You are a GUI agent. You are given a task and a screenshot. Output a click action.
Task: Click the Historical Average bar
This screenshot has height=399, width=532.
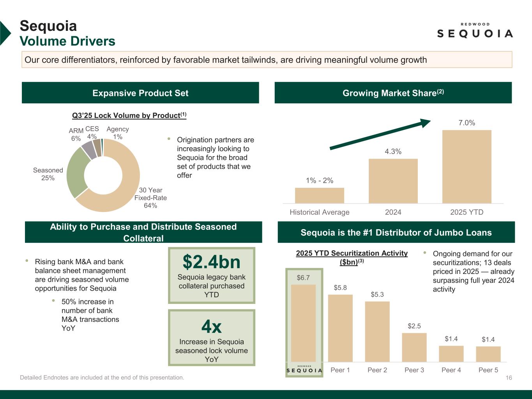point(319,195)
